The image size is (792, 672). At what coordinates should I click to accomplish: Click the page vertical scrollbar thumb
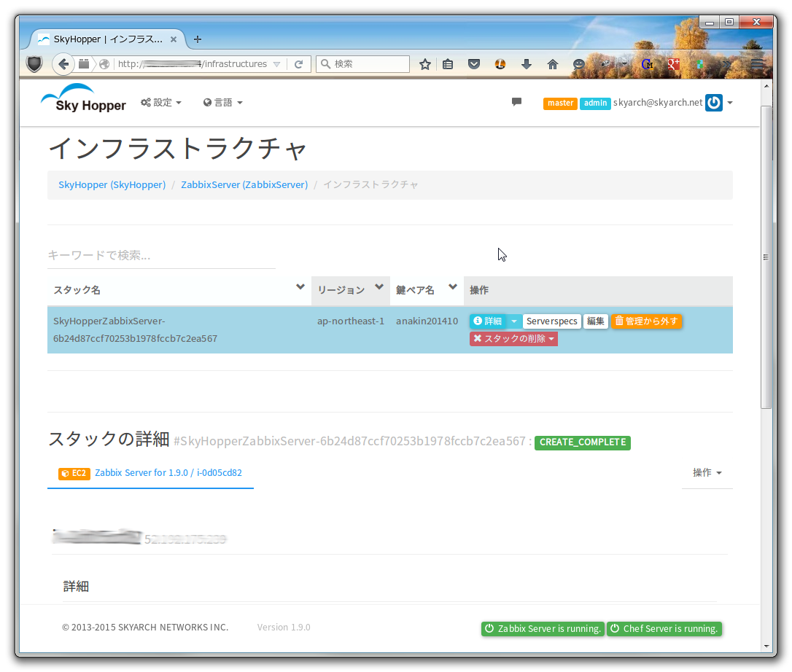(766, 257)
